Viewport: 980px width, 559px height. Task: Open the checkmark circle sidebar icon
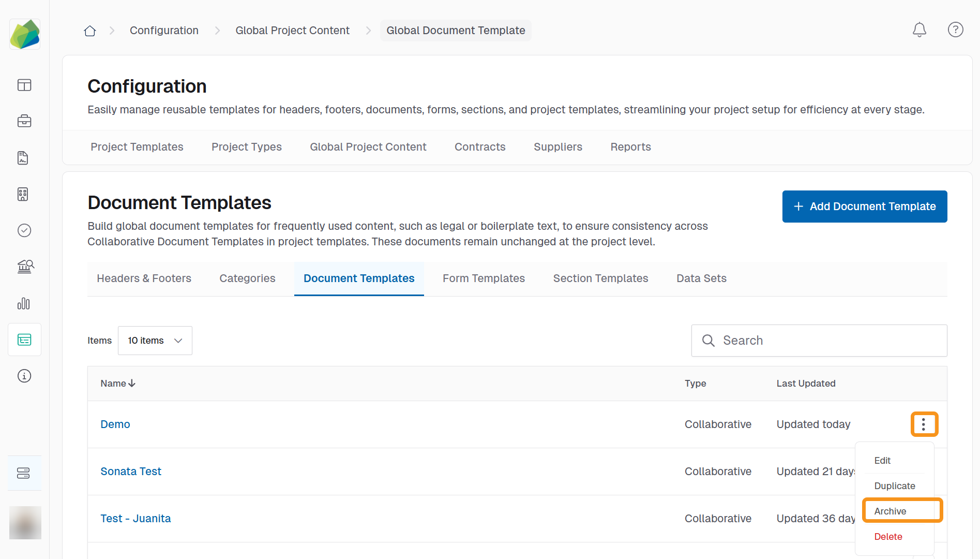point(24,230)
